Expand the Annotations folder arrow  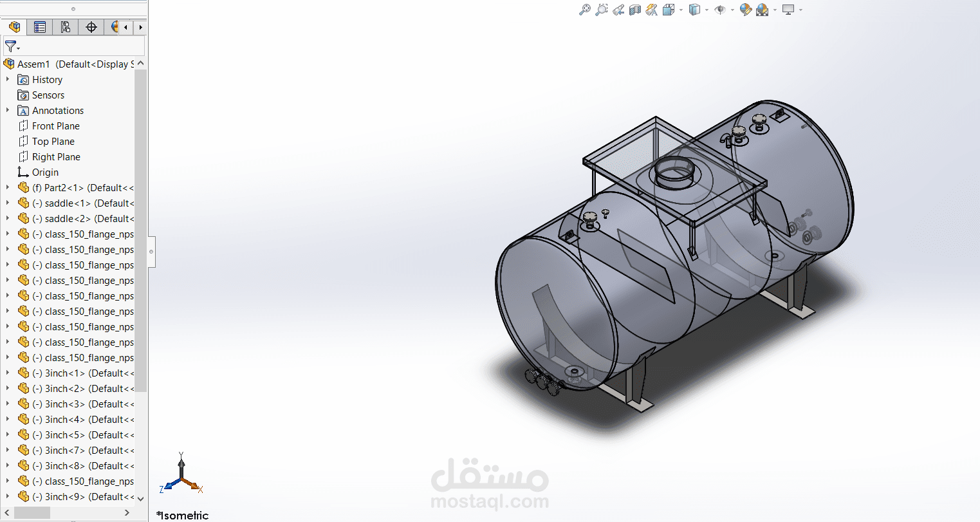(x=8, y=110)
